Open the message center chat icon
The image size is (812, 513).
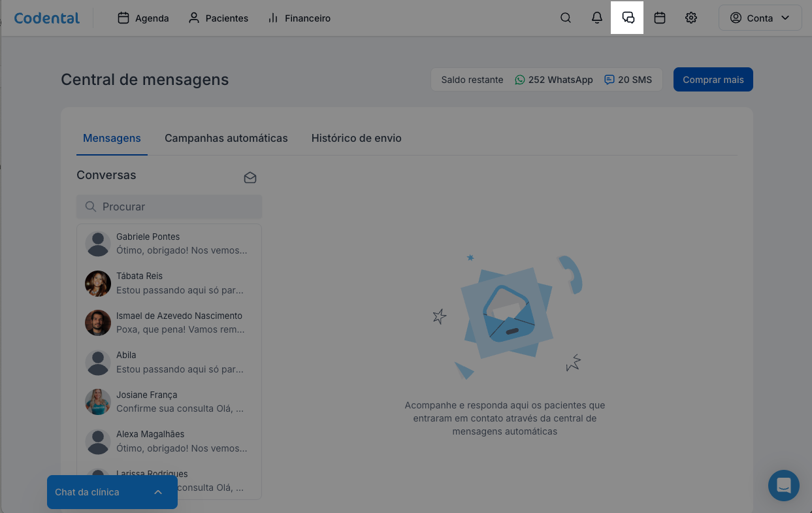click(x=628, y=18)
